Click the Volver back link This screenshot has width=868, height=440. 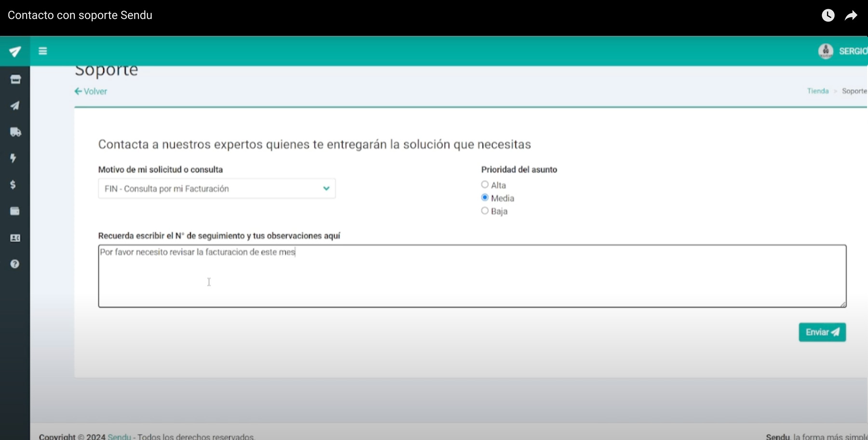[91, 91]
